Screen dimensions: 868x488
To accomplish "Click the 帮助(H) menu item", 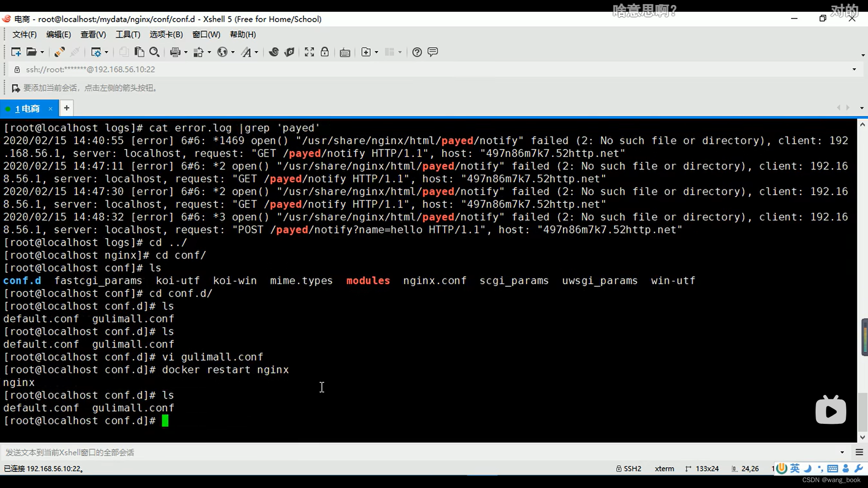I will tap(243, 34).
